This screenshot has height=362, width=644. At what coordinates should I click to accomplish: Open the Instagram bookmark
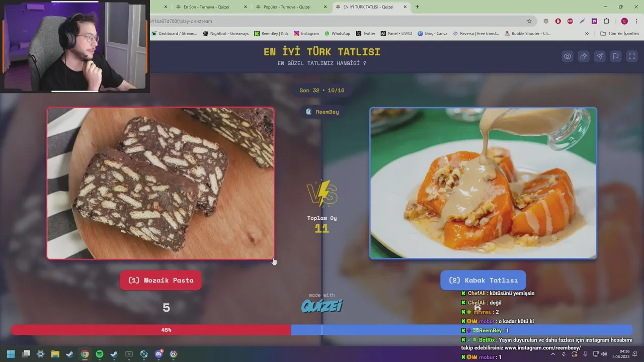pyautogui.click(x=306, y=34)
